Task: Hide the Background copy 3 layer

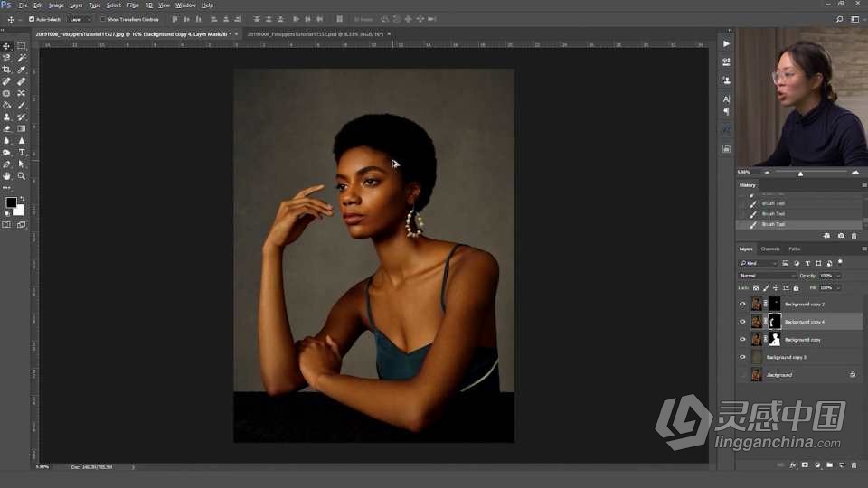Action: [742, 357]
